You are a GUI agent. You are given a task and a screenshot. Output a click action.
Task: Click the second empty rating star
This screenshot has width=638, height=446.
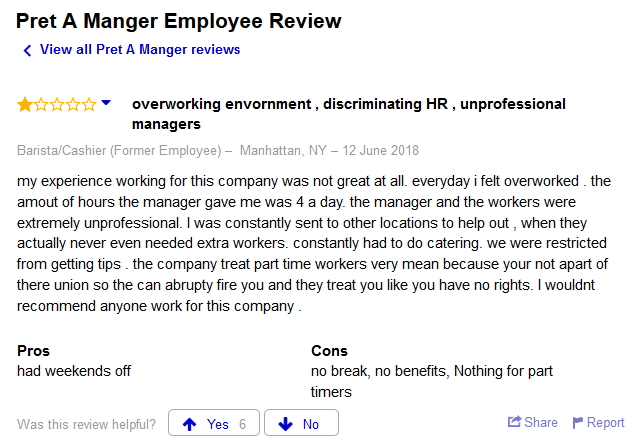41,103
